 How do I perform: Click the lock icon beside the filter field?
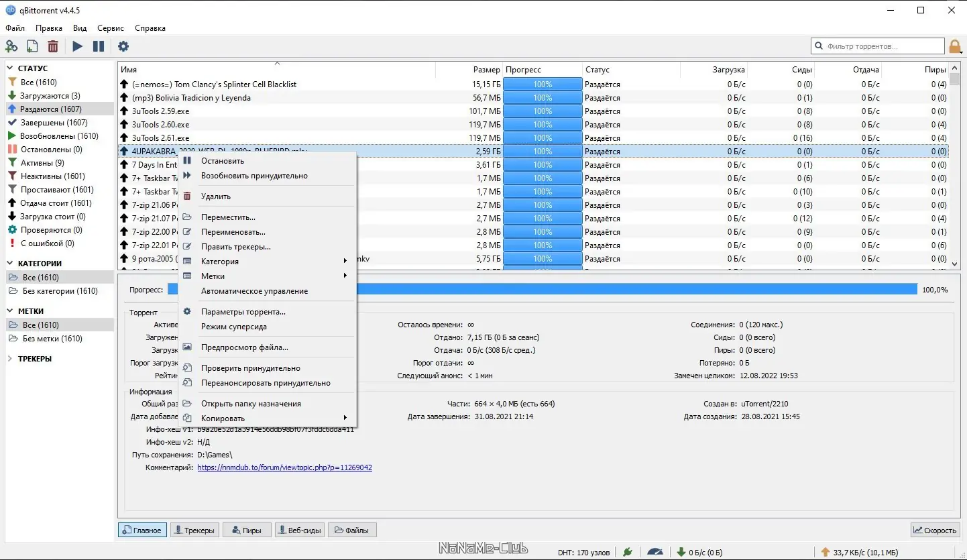(956, 46)
